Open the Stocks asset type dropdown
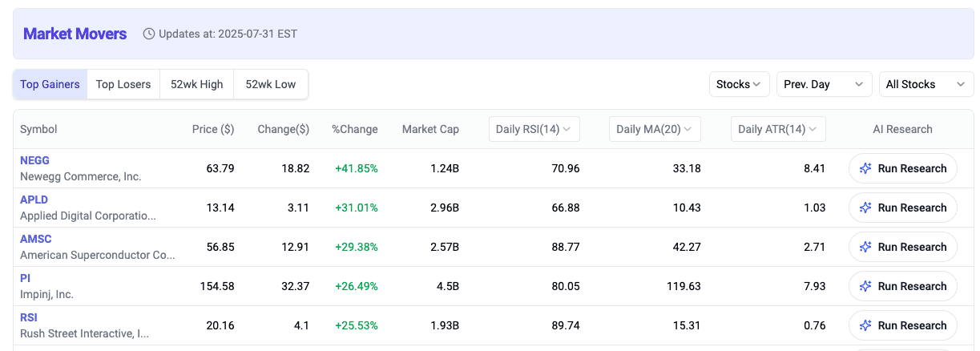The image size is (980, 351). click(x=739, y=84)
